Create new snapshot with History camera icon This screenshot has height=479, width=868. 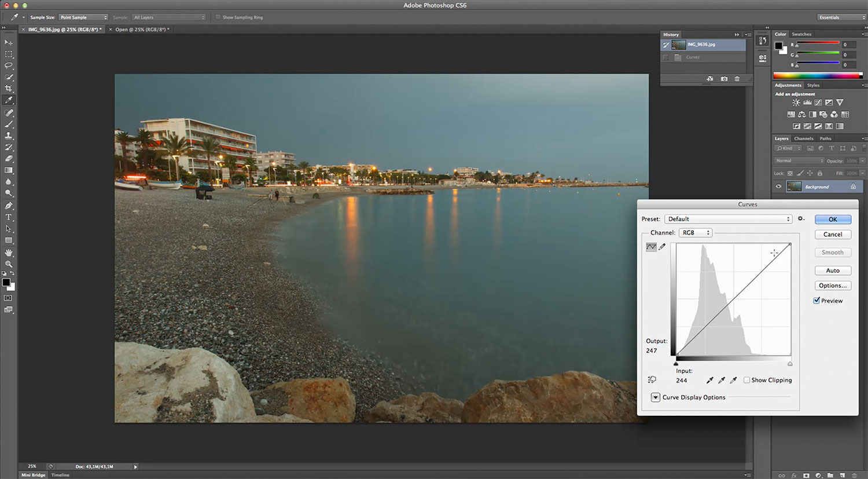coord(724,79)
